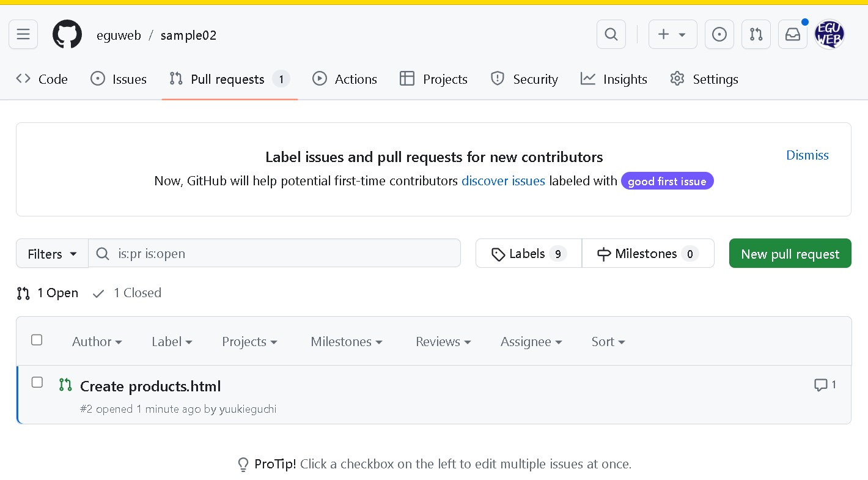
Task: Click the search magnifier icon
Action: pos(611,34)
